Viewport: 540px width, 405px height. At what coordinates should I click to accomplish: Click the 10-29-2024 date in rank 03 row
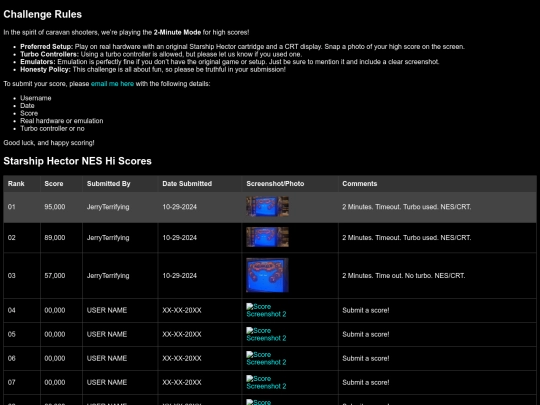(179, 276)
